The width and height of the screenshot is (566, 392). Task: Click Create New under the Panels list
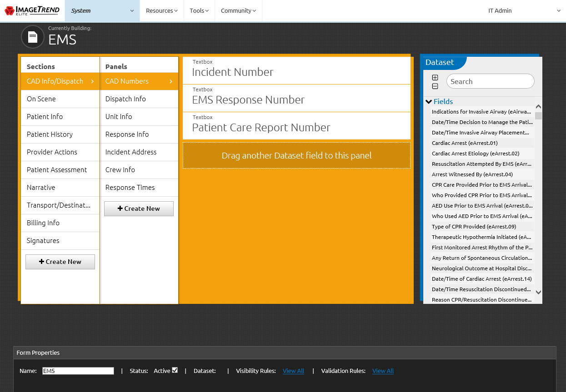(x=139, y=208)
